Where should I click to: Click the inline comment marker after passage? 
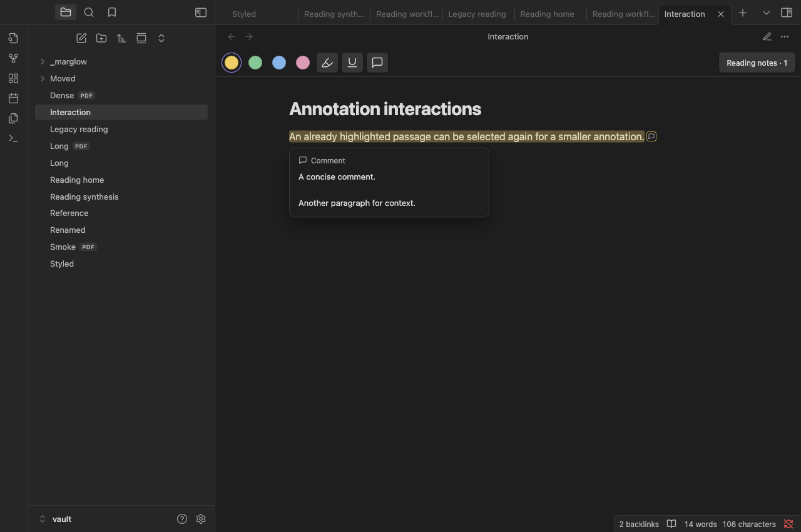coord(651,136)
